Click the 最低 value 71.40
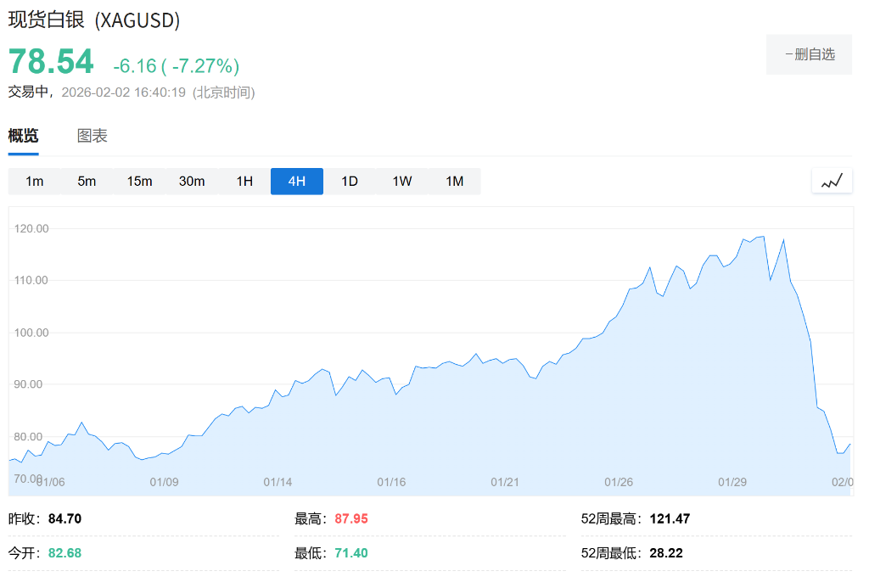Viewport: 869px width, 588px height. (353, 552)
